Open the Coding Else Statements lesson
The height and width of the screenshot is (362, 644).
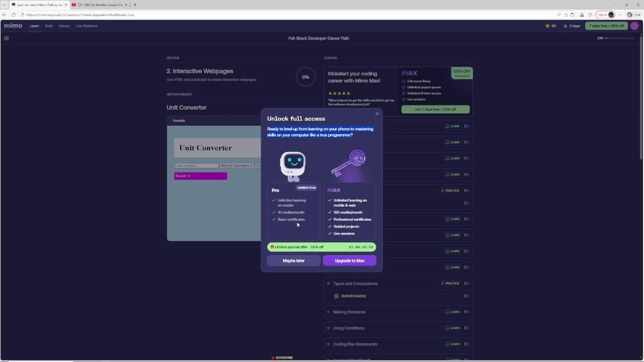click(x=355, y=344)
